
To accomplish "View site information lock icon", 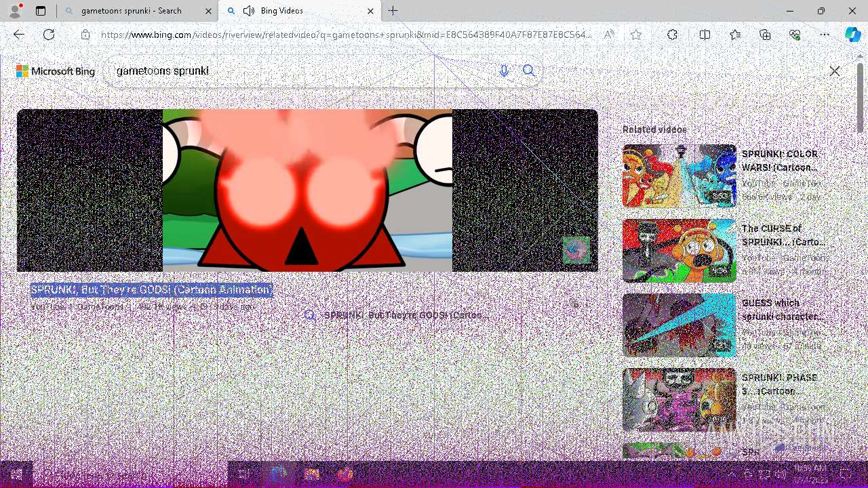I will pyautogui.click(x=85, y=35).
